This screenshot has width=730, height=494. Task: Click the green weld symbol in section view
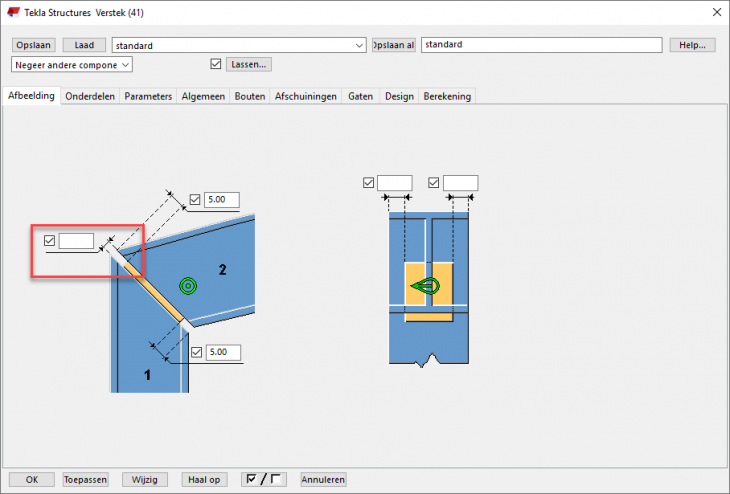click(425, 285)
